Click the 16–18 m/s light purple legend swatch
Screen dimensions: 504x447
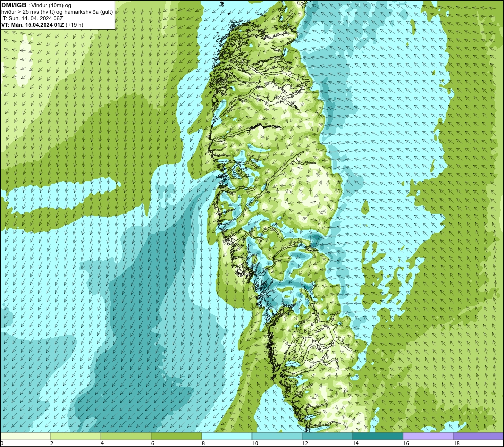point(428,436)
